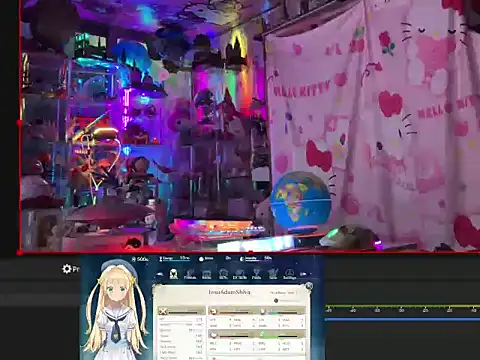Close the character stats parchment panel
Image resolution: width=480 pixels, height=360 pixels.
[x=309, y=286]
